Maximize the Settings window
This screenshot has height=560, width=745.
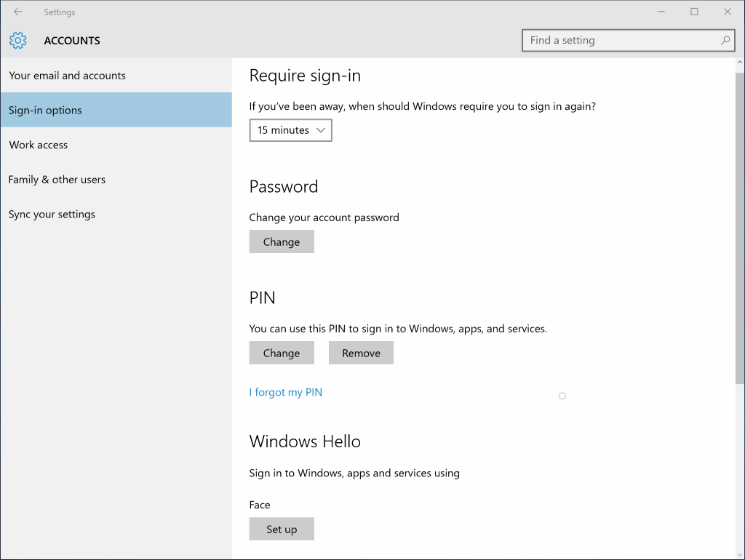(x=694, y=12)
